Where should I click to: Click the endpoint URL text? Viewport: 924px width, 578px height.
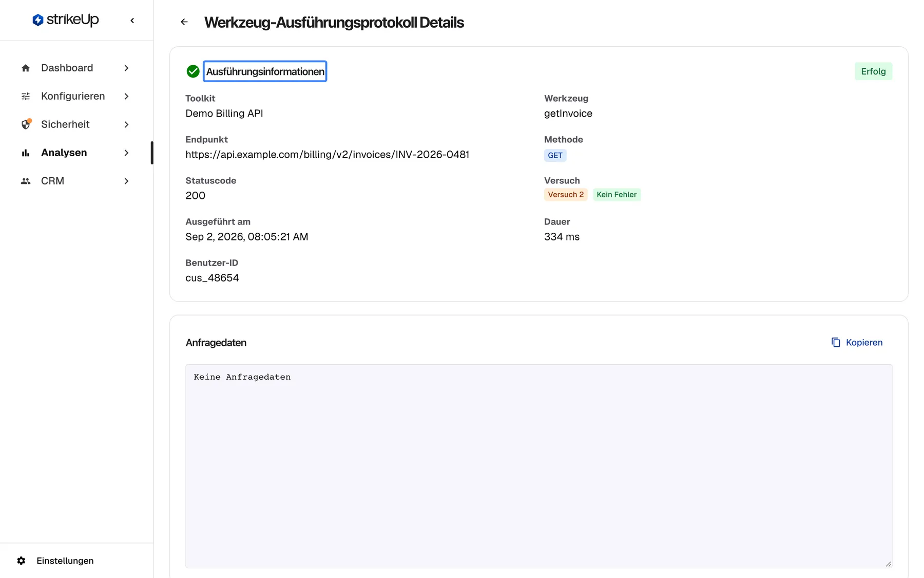[x=327, y=155]
